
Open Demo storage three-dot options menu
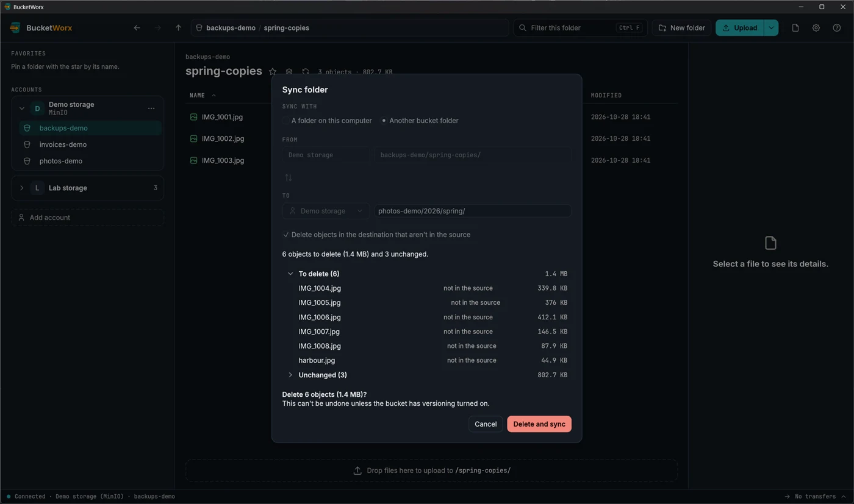click(151, 108)
